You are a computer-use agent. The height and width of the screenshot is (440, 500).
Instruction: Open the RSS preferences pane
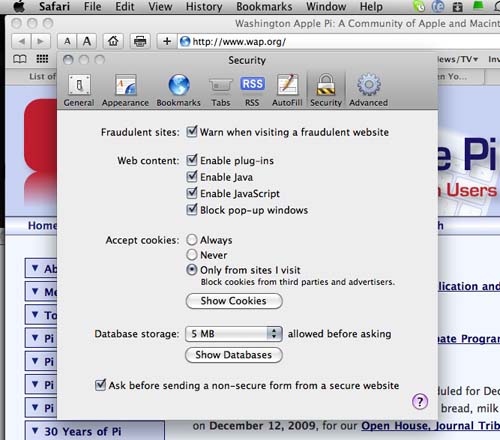[252, 90]
